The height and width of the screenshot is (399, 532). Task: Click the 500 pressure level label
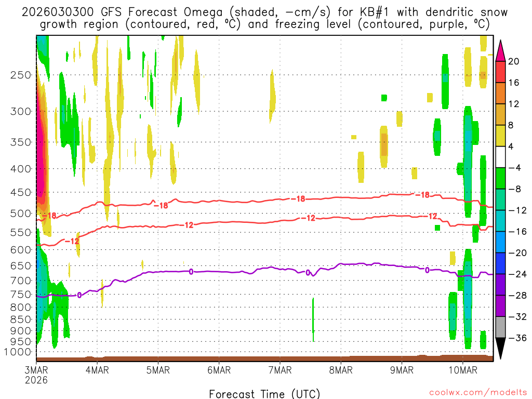(21, 214)
